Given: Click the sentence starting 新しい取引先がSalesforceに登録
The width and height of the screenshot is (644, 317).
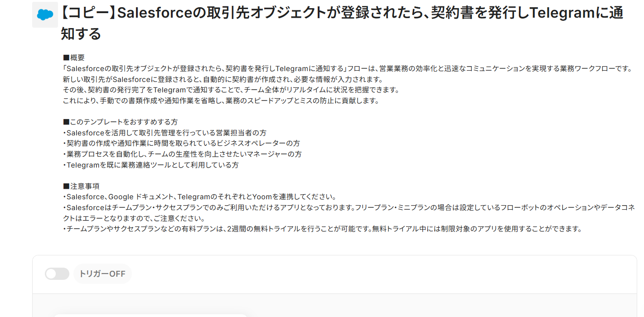Looking at the screenshot, I should pos(223,80).
